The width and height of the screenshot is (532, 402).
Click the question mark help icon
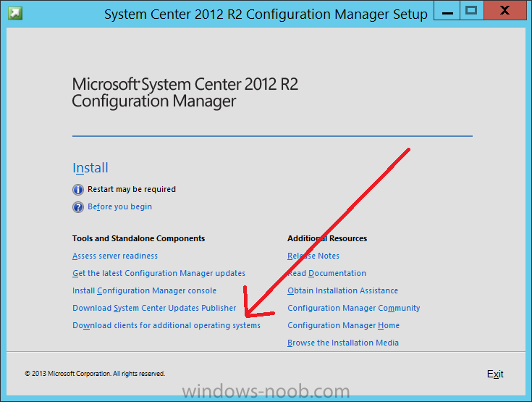pyautogui.click(x=78, y=206)
